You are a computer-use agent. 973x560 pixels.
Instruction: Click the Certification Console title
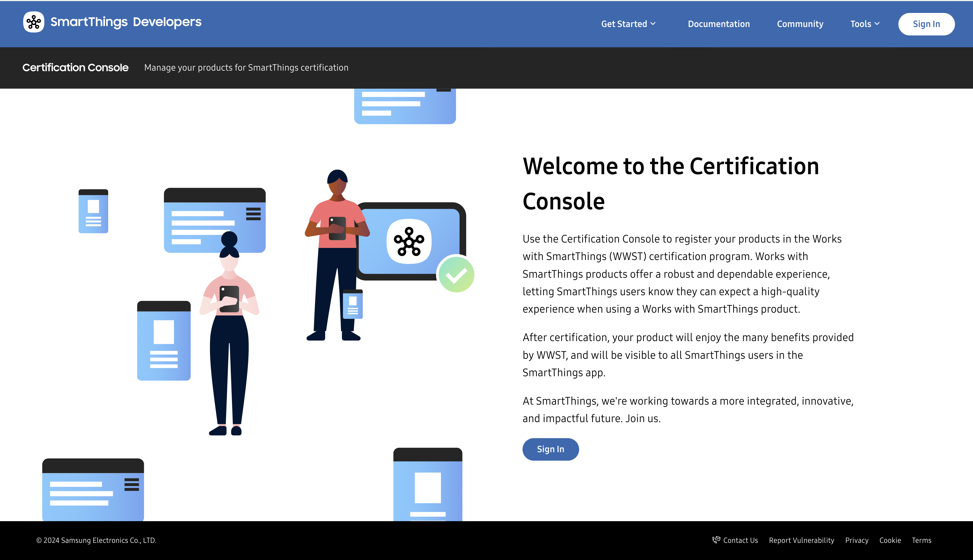click(75, 68)
